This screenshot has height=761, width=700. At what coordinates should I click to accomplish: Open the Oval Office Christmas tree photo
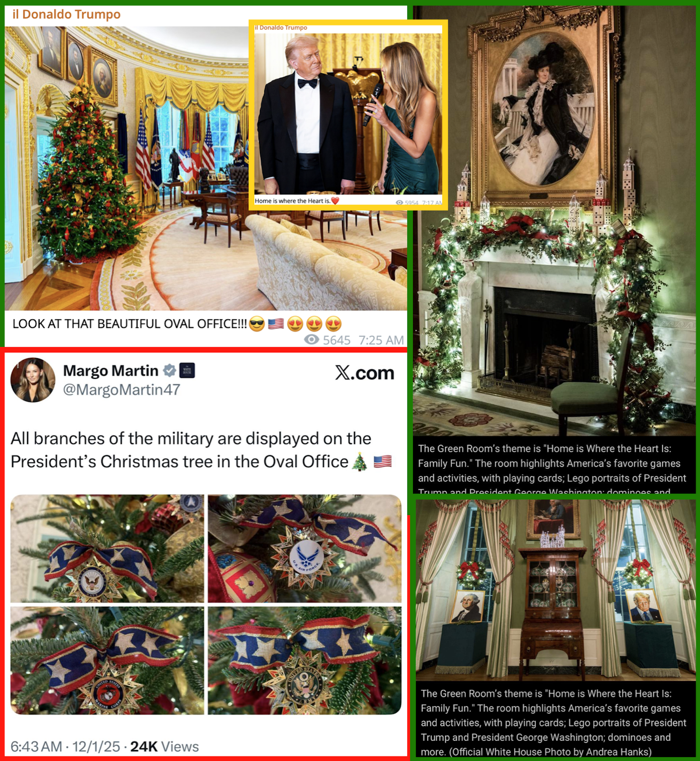127,168
